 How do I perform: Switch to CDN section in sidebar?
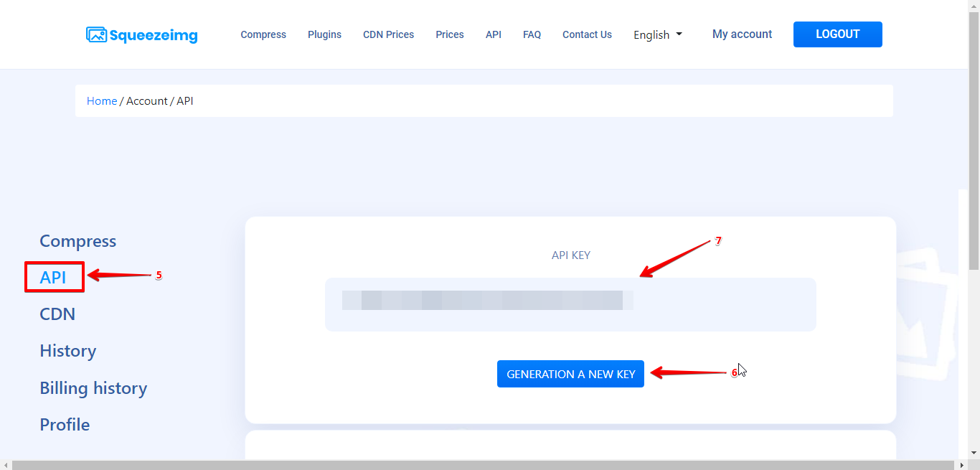(57, 314)
